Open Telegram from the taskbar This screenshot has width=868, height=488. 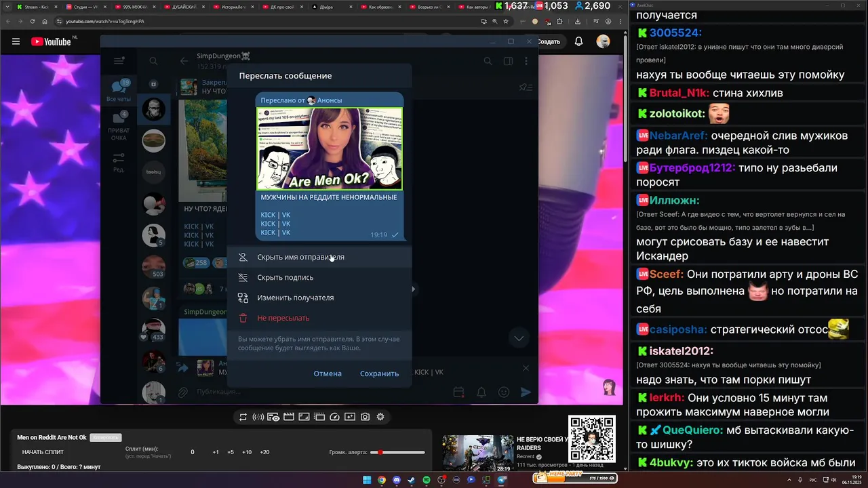click(x=502, y=480)
